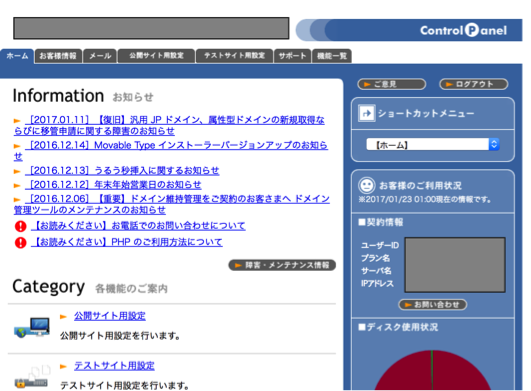Open the 公開サイト用設定 category link
Image resolution: width=531 pixels, height=391 pixels.
click(x=110, y=316)
